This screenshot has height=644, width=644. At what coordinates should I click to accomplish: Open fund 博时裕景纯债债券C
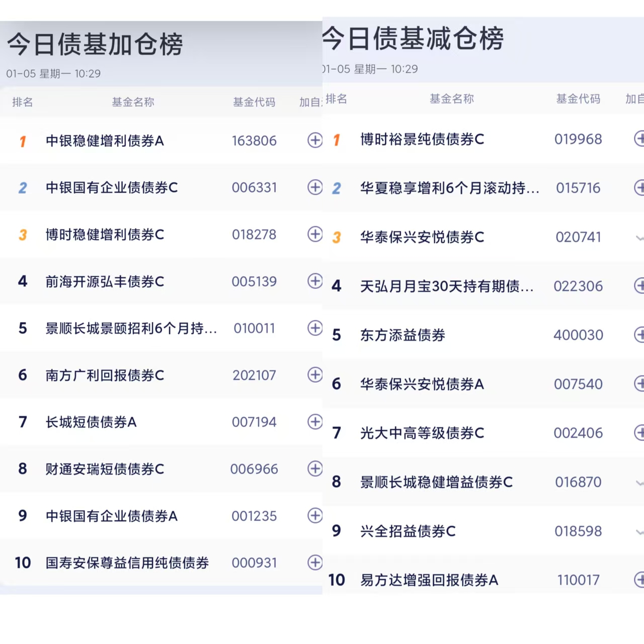click(422, 139)
